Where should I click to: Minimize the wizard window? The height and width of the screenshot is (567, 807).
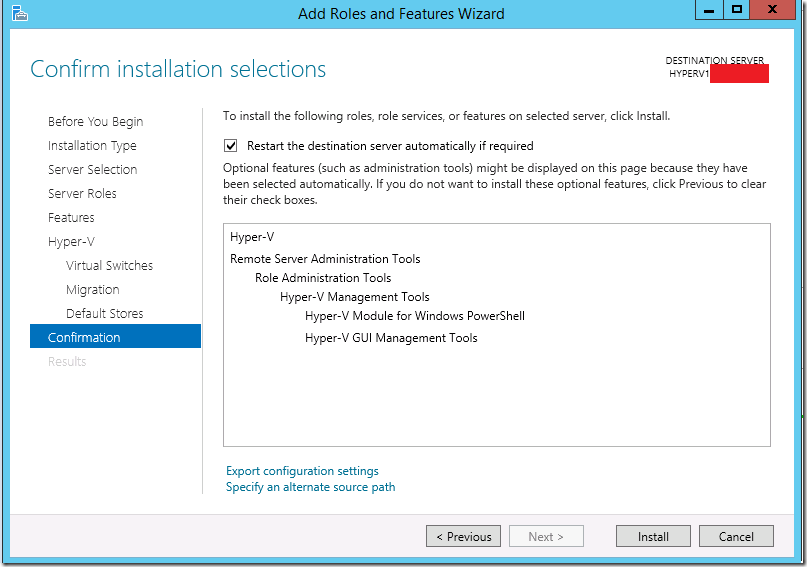[709, 10]
